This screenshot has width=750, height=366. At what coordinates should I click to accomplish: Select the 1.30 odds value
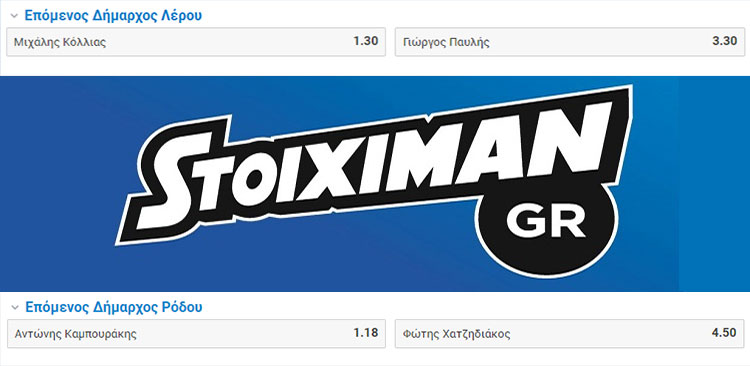tap(366, 41)
